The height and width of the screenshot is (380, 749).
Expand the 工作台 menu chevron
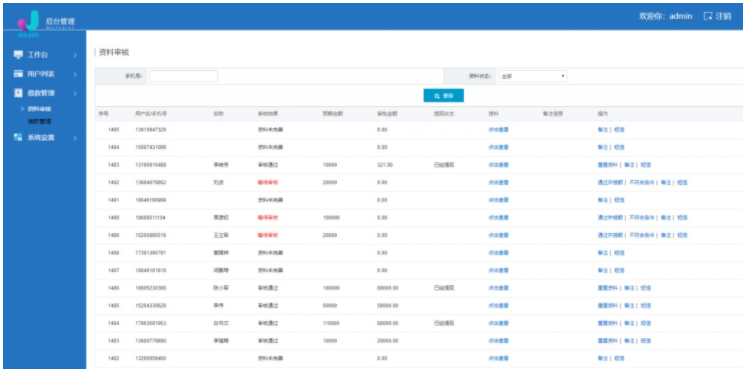click(75, 55)
